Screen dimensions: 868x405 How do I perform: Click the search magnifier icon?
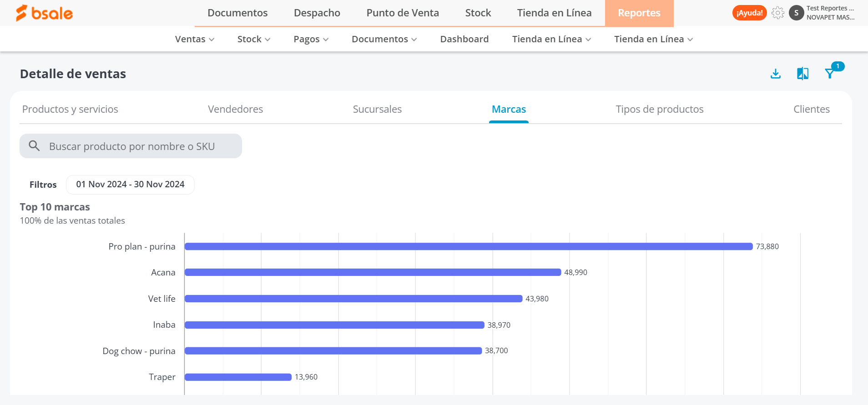tap(34, 145)
